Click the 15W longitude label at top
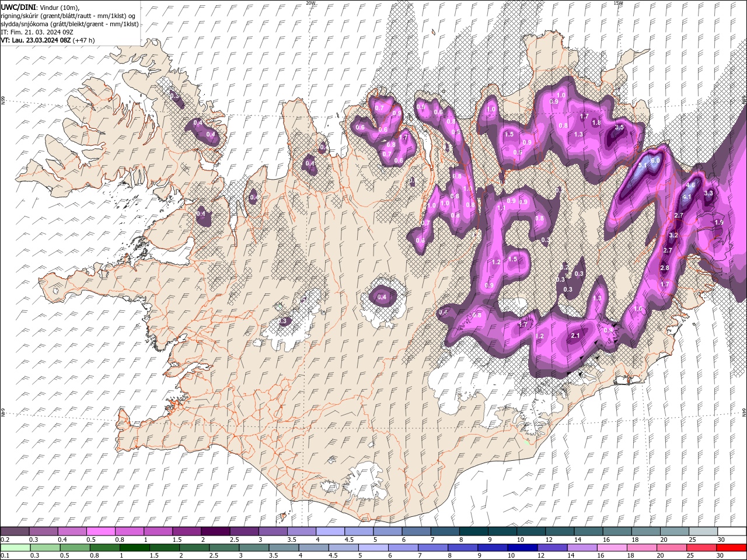Screen dimensions: 747x560 (x=618, y=3)
